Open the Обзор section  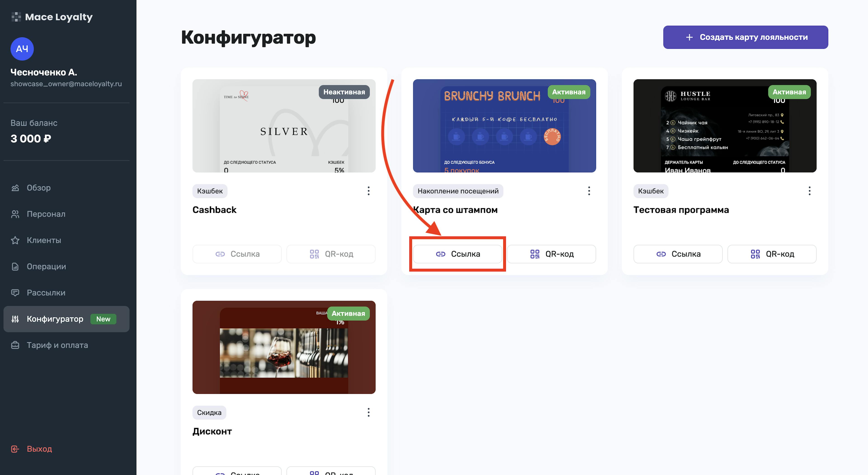(66, 187)
